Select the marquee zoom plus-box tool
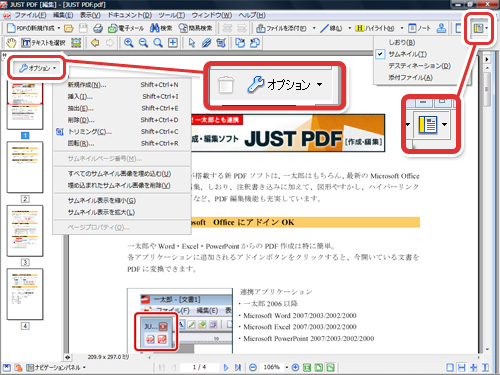The width and height of the screenshot is (500, 375). tap(173, 43)
